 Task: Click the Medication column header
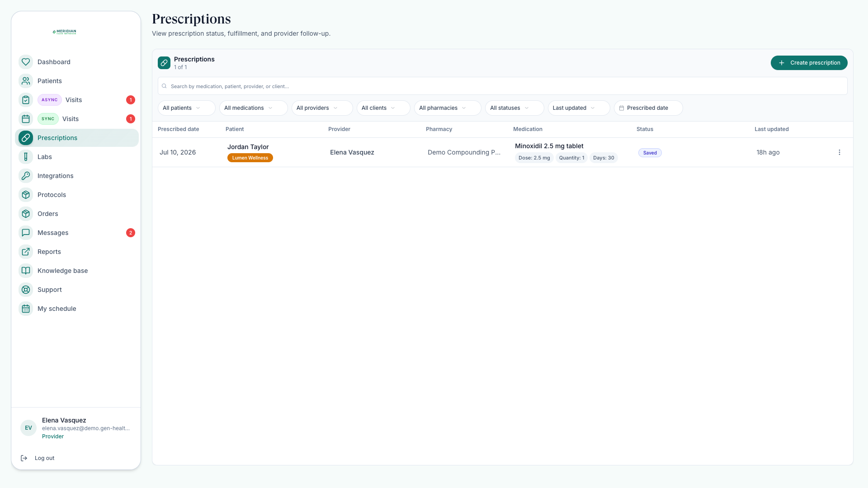[528, 129]
